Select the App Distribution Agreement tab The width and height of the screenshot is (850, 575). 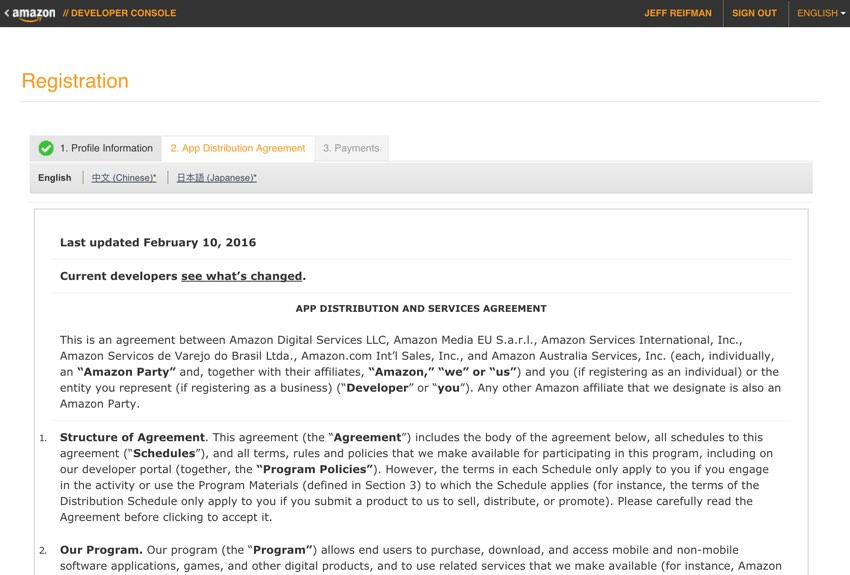(x=238, y=148)
